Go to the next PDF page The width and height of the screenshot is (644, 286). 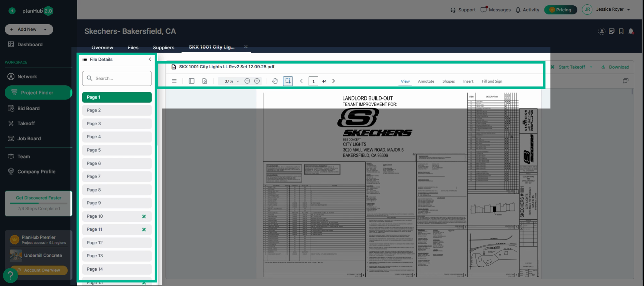coord(333,81)
